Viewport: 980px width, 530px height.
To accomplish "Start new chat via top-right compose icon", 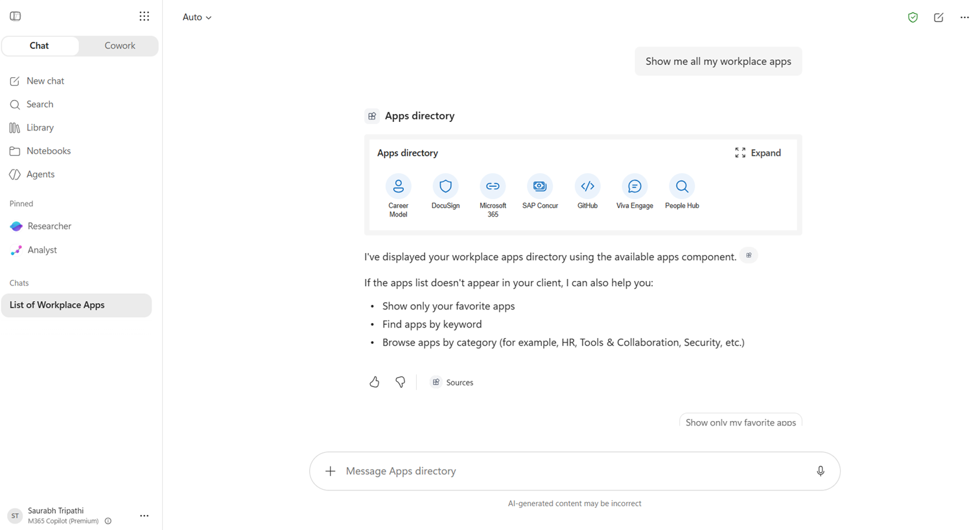I will pos(939,18).
